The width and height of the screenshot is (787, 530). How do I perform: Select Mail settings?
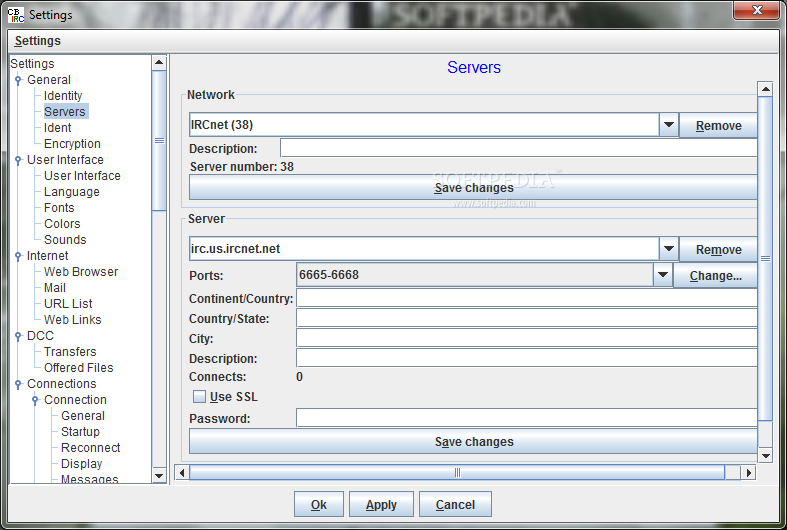tap(55, 288)
